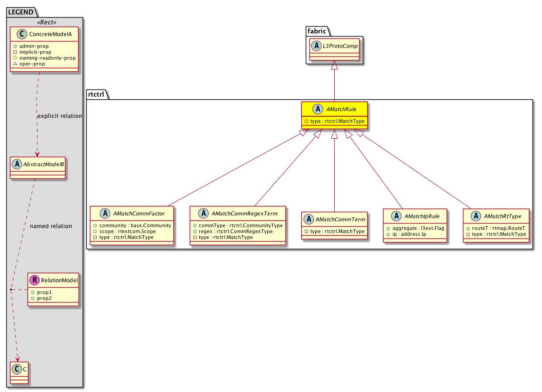Click the "explicit relation" label
Screen dimensions: 542x392
click(60, 116)
